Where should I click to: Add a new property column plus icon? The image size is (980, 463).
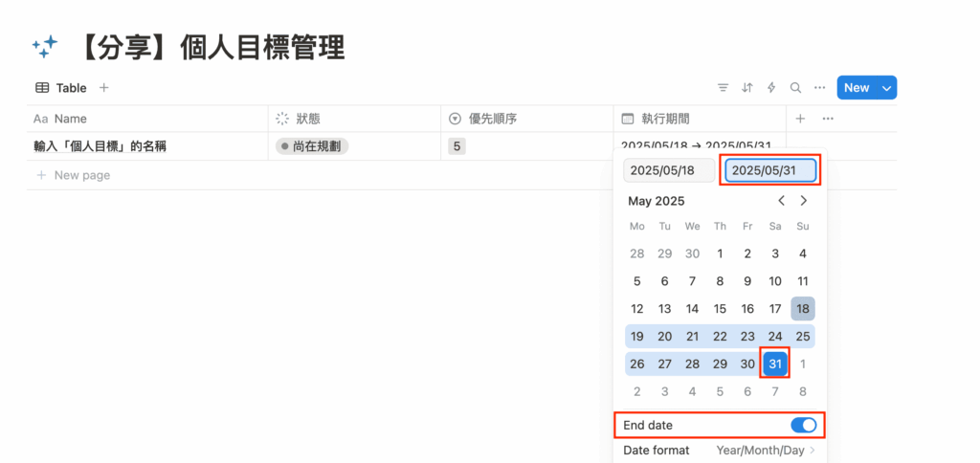pos(801,119)
